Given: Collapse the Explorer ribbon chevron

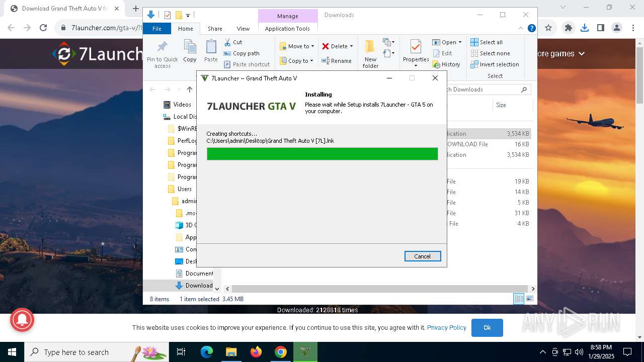Looking at the screenshot, I should tap(521, 29).
